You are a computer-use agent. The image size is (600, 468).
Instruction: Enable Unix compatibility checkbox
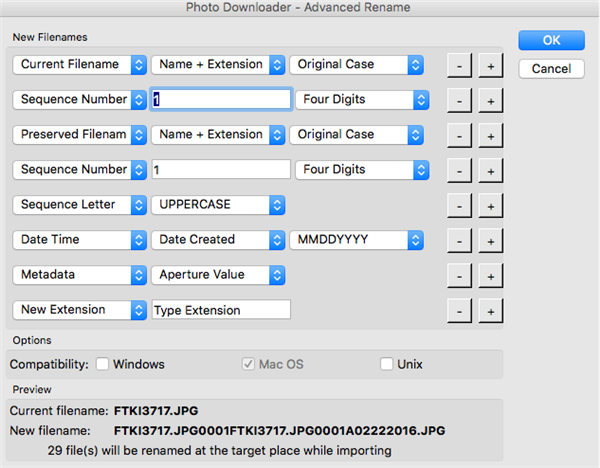click(x=386, y=364)
